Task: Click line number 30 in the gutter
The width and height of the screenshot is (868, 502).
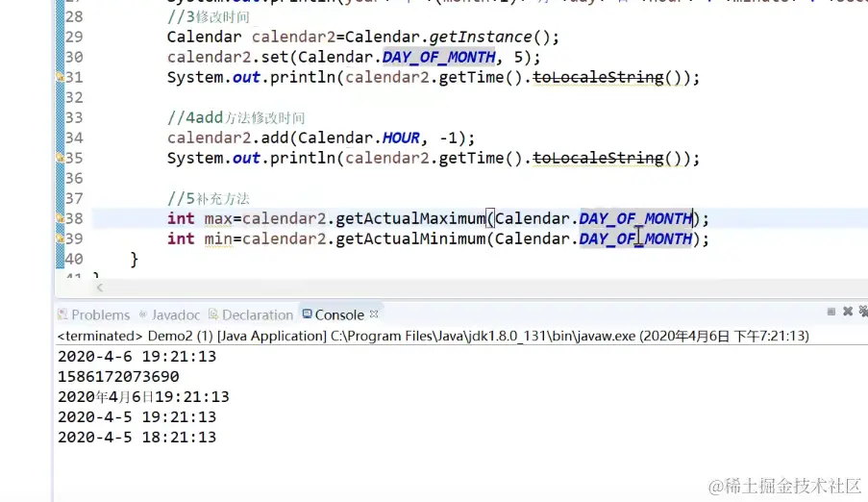Action: tap(74, 57)
